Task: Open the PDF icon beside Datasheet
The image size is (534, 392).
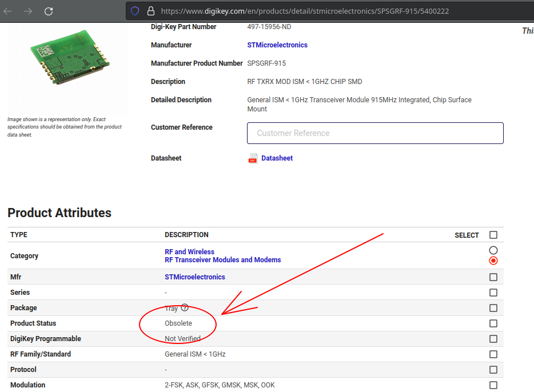Action: (252, 158)
